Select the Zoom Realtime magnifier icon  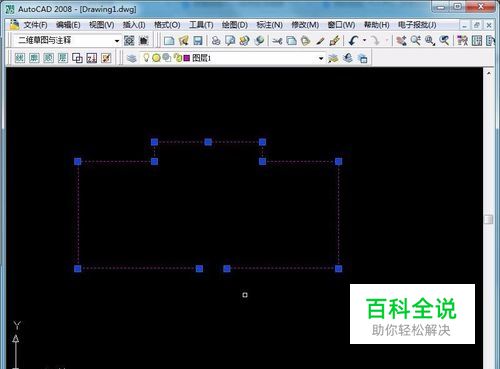point(416,41)
